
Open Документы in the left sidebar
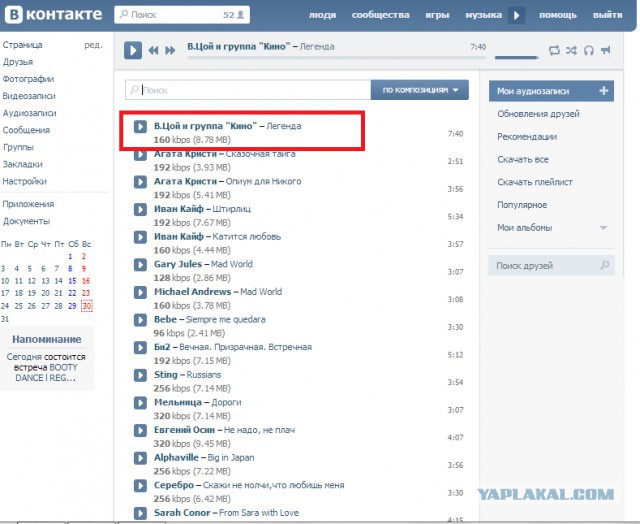pos(26,221)
